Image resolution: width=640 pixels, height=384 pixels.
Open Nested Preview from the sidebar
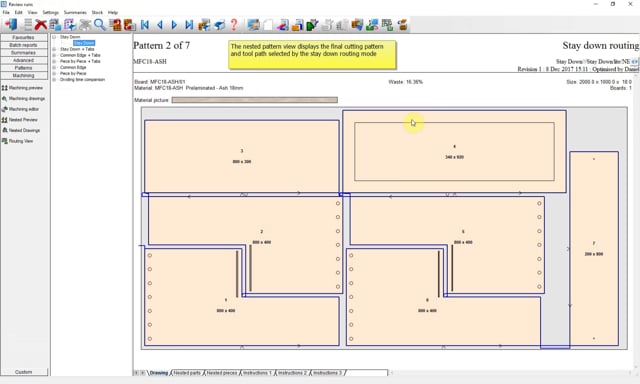(20, 120)
